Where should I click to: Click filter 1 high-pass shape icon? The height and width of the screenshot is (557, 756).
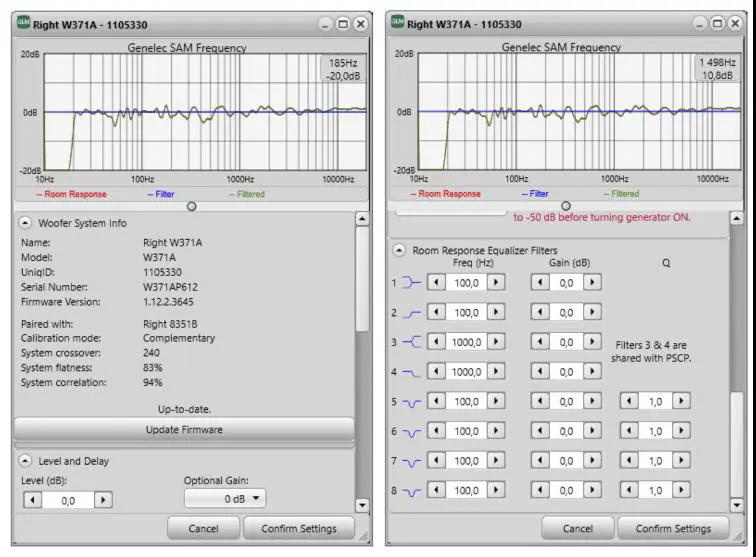[411, 283]
